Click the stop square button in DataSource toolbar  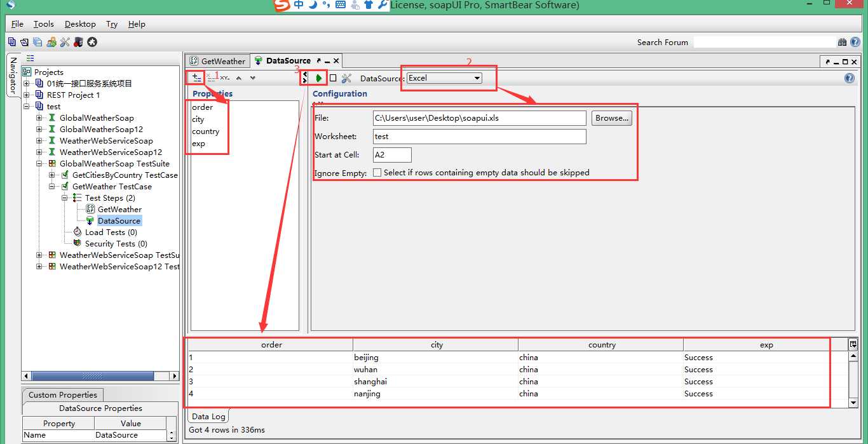pyautogui.click(x=333, y=78)
